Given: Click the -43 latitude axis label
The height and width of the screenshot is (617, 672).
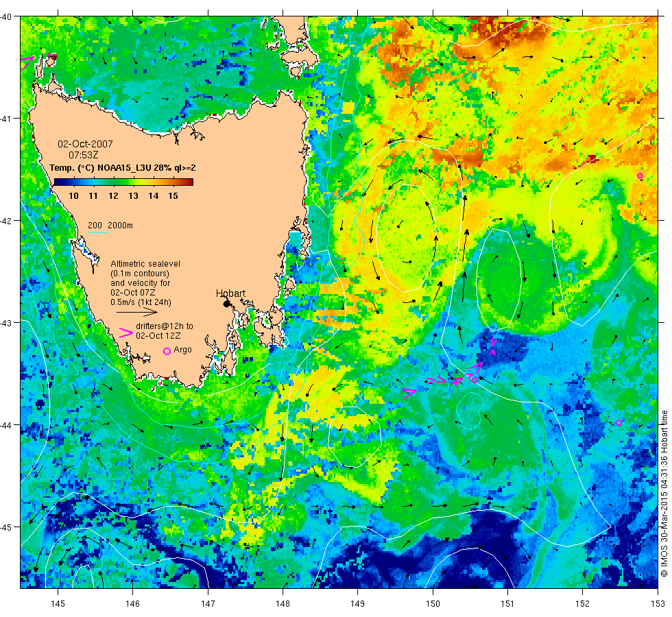Looking at the screenshot, I should point(6,323).
